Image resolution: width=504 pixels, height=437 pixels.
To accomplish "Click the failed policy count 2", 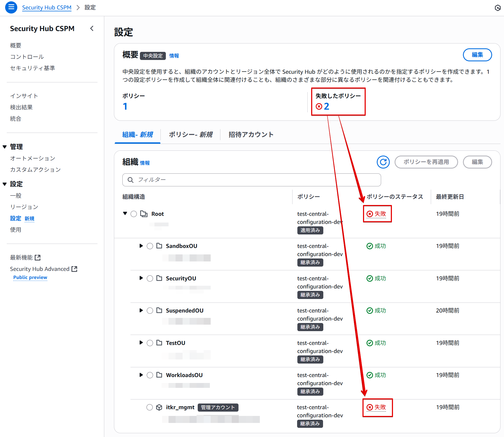I will (327, 106).
